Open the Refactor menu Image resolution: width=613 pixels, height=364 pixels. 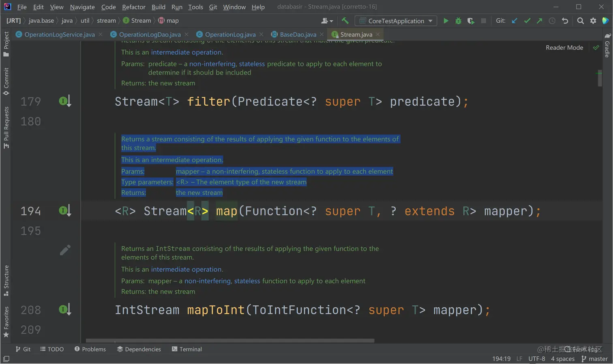[x=134, y=7]
